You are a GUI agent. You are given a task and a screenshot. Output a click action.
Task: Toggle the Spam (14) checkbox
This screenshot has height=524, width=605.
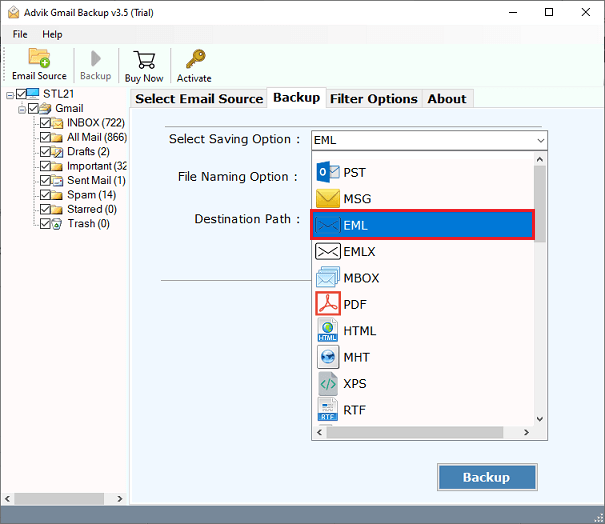(x=46, y=195)
